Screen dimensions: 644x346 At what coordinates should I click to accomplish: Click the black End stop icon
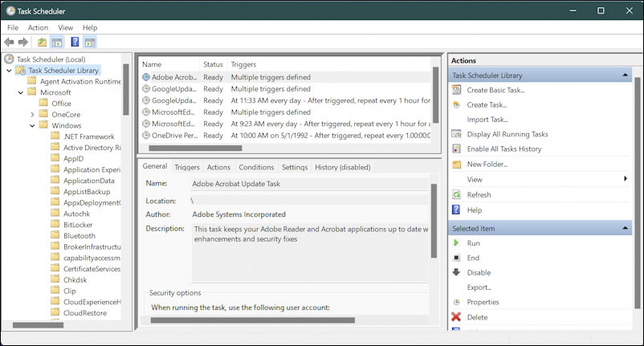coord(456,258)
